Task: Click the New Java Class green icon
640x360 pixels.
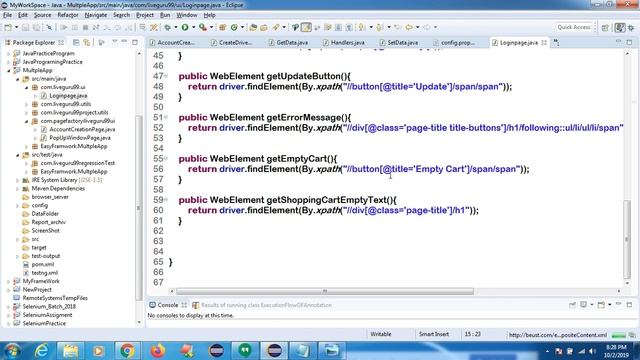Action: point(234,27)
